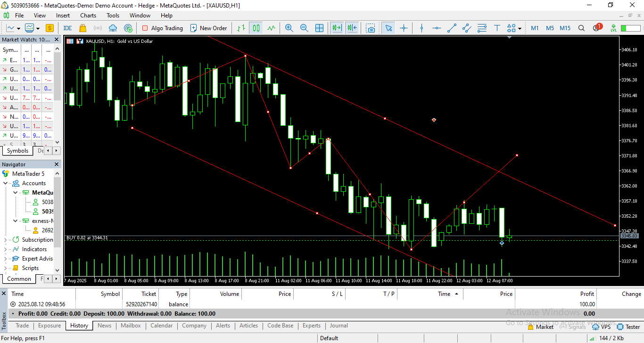Select the Fibonacci retracement tool
The width and height of the screenshot is (644, 343).
click(482, 28)
